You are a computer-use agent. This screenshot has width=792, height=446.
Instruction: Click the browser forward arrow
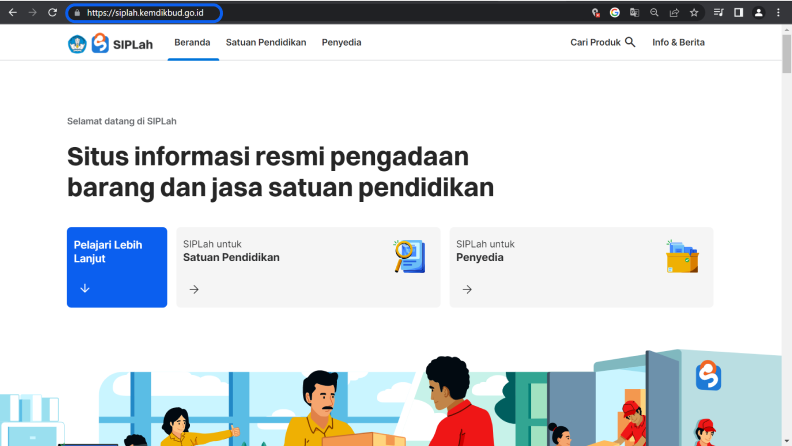pos(33,13)
